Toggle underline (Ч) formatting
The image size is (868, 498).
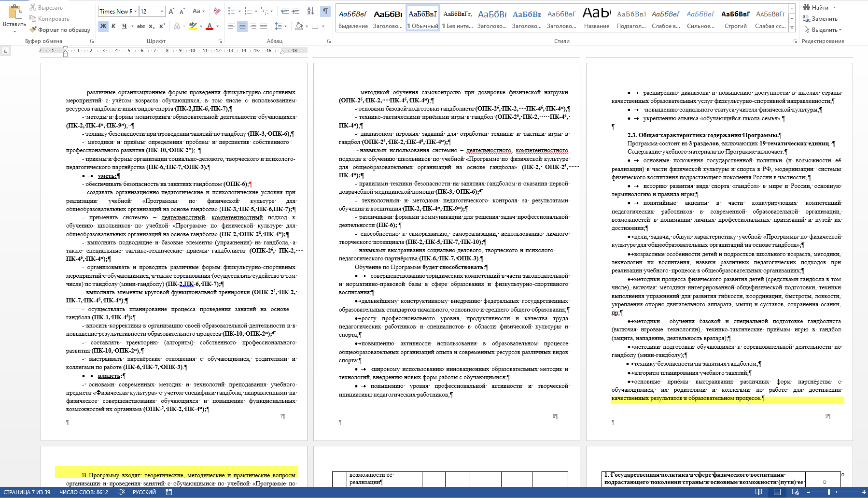point(124,26)
